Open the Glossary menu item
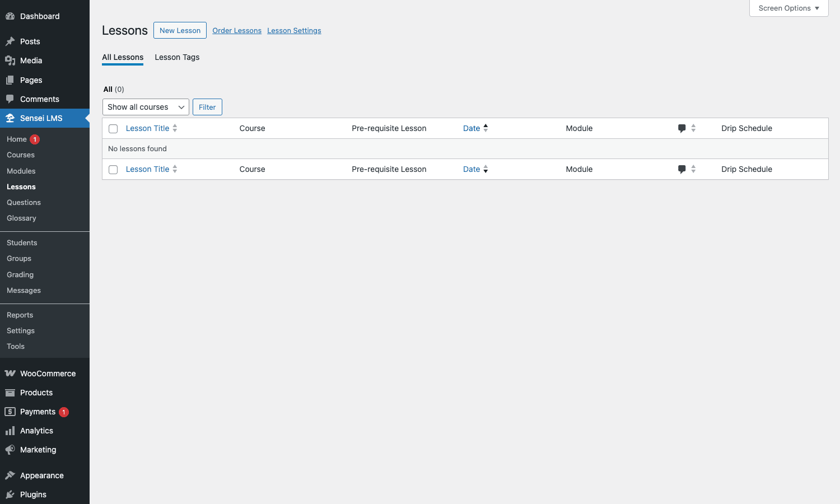Viewport: 840px width, 504px height. pos(21,218)
